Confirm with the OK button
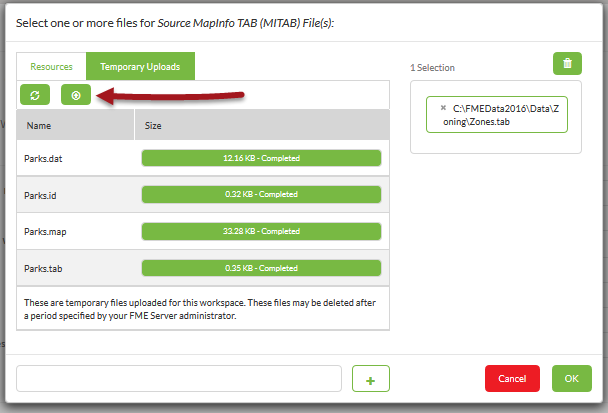Image resolution: width=608 pixels, height=413 pixels. pos(571,379)
